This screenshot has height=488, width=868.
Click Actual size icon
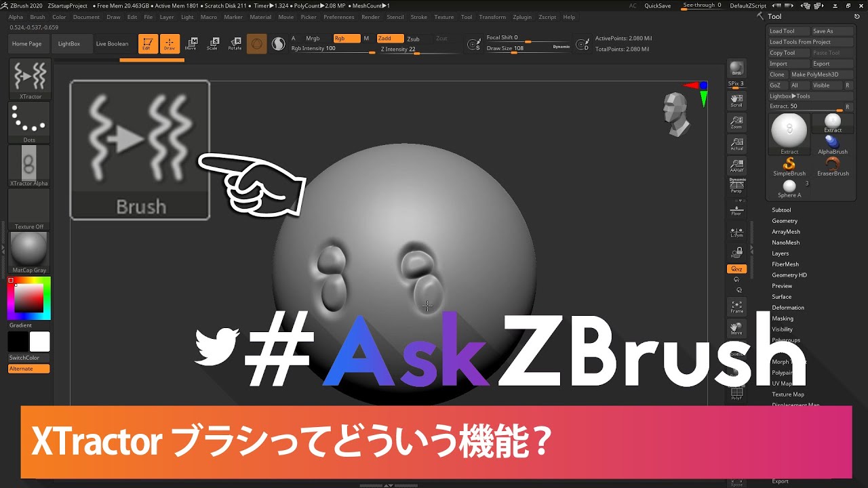[x=736, y=144]
